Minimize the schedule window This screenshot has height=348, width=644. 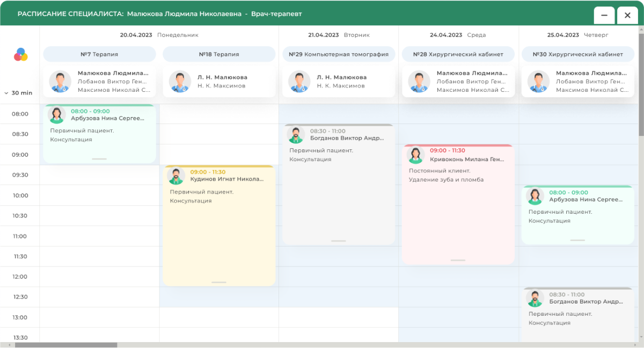click(x=604, y=16)
